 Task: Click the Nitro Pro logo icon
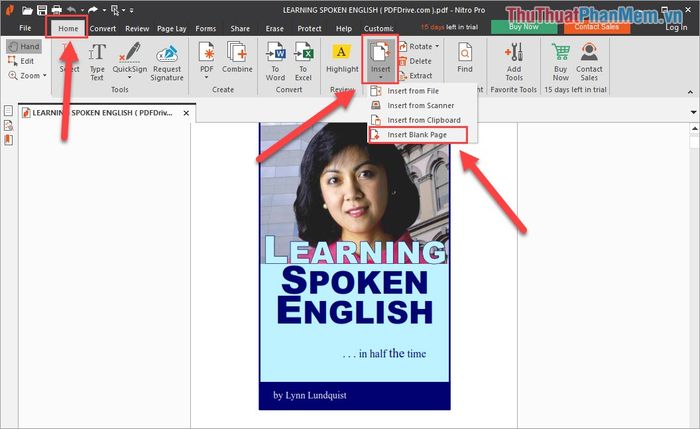coord(9,10)
